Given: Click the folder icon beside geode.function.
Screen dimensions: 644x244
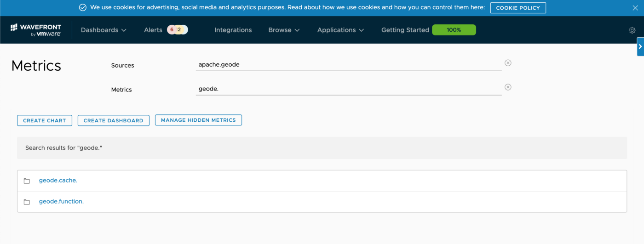Looking at the screenshot, I should tap(27, 202).
